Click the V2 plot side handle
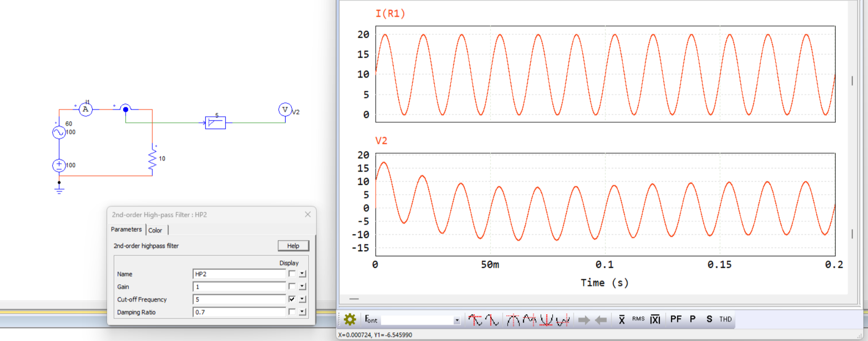This screenshot has height=341, width=868. pyautogui.click(x=852, y=234)
